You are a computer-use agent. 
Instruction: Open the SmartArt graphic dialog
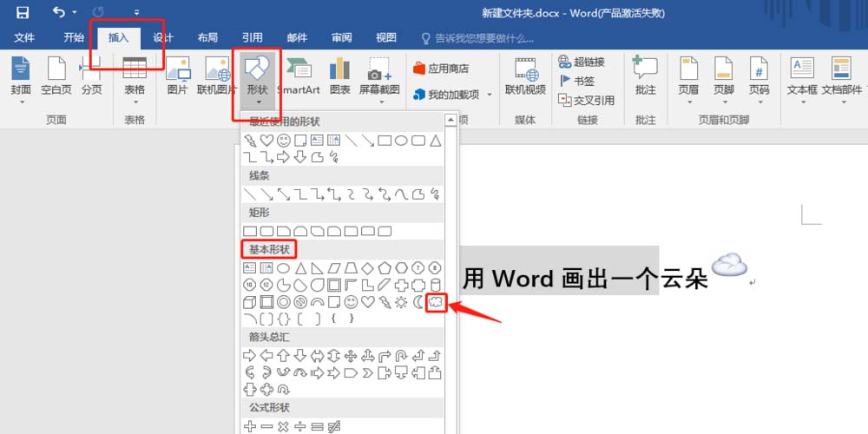click(299, 76)
